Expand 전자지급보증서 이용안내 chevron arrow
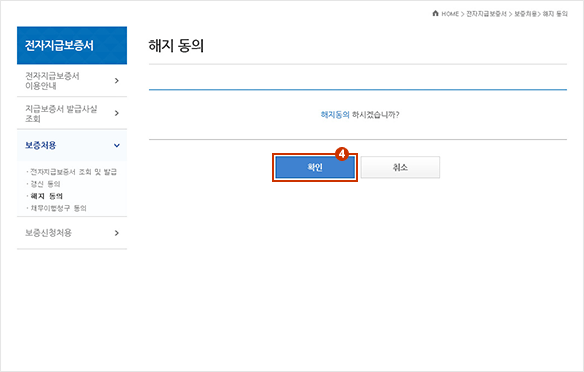Image resolution: width=584 pixels, height=372 pixels. [117, 81]
